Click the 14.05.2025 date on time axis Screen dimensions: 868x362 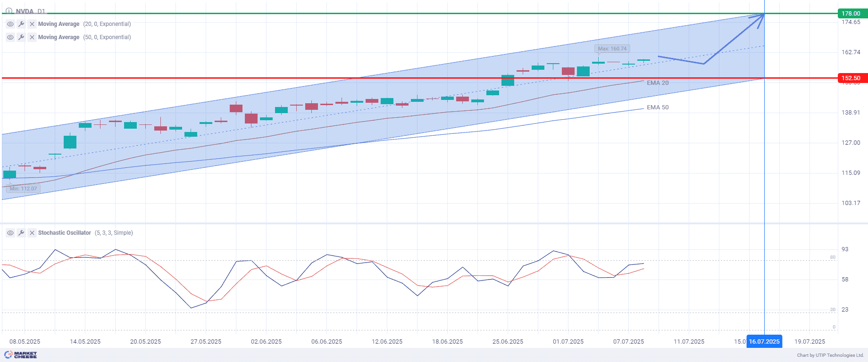click(x=85, y=342)
